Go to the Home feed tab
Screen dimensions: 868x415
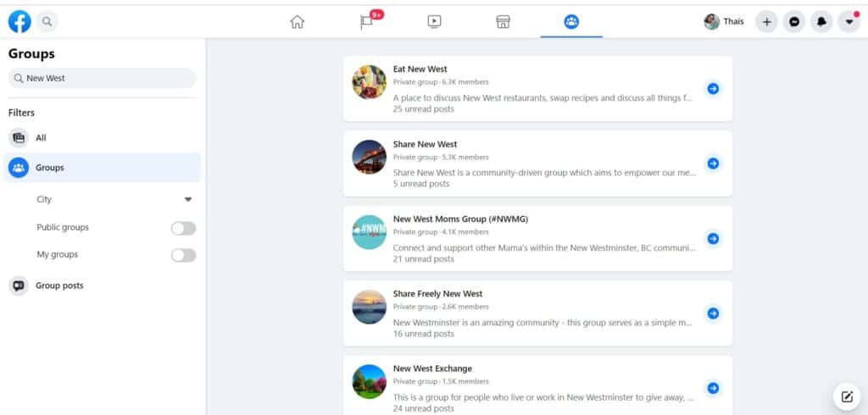point(298,21)
